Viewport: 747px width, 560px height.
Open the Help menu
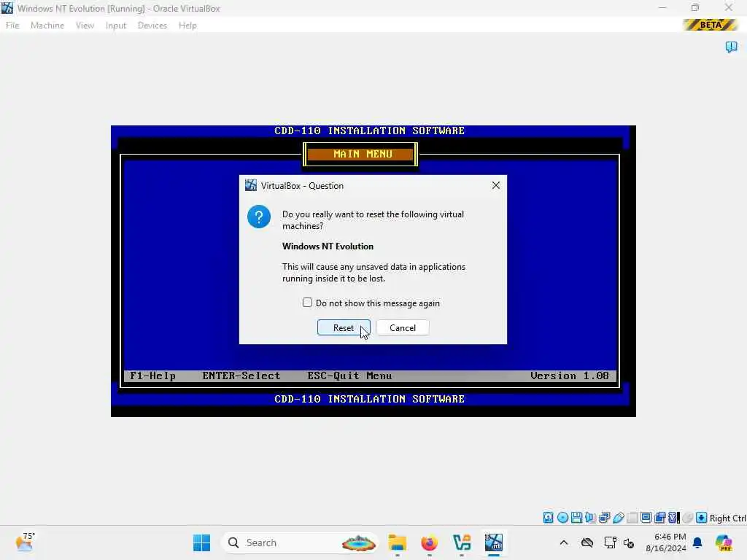coord(187,26)
